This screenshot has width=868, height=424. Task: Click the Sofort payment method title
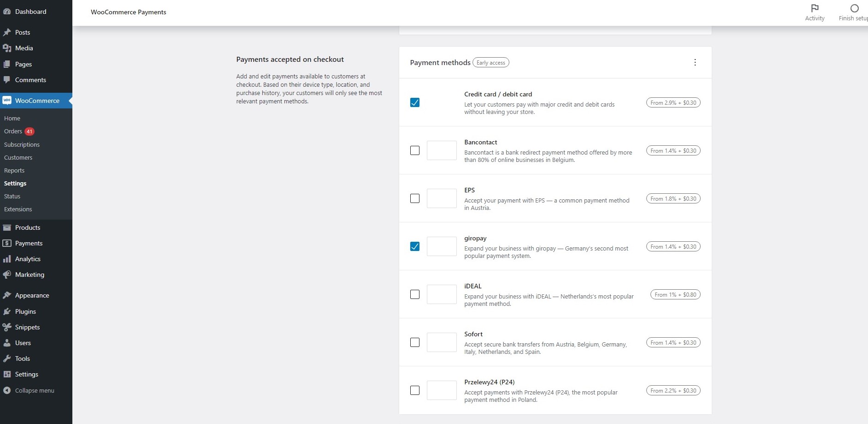click(x=473, y=334)
